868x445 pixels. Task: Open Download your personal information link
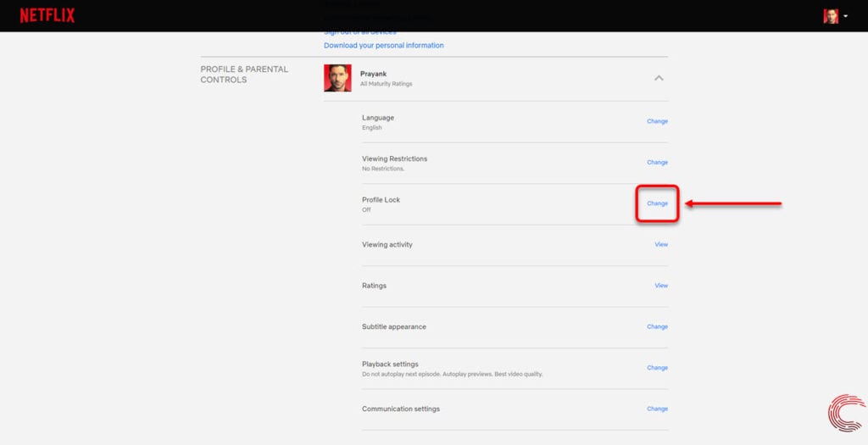click(x=384, y=46)
